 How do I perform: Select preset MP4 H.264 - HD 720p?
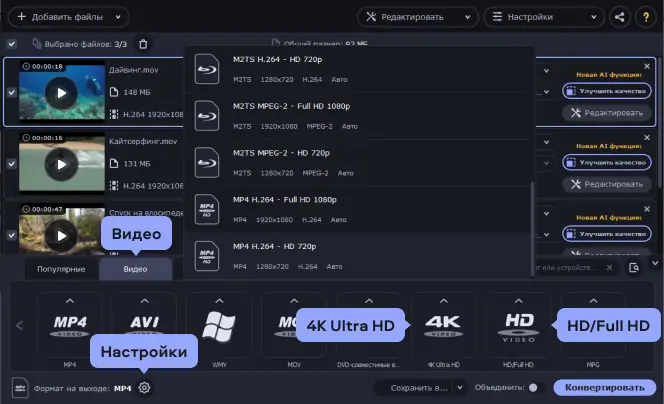pyautogui.click(x=359, y=256)
